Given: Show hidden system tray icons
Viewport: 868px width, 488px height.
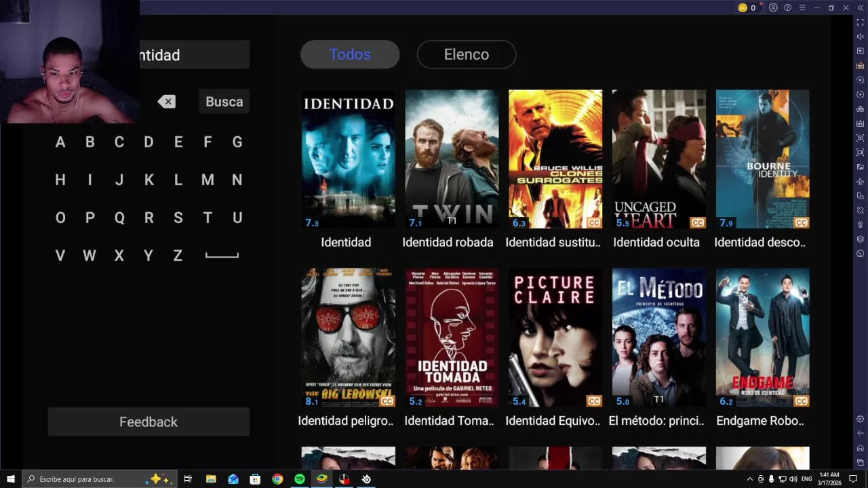Looking at the screenshot, I should click(750, 479).
